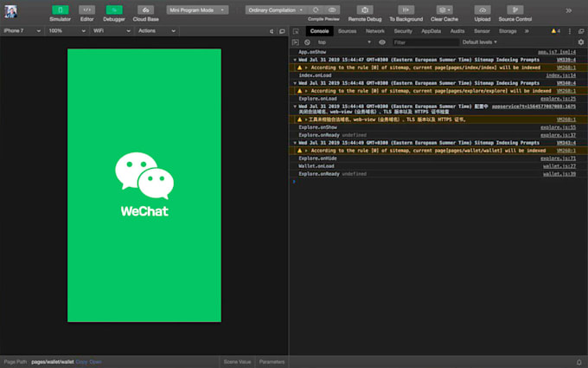Open source link VM339:4
This screenshot has height=368, width=588.
point(566,60)
